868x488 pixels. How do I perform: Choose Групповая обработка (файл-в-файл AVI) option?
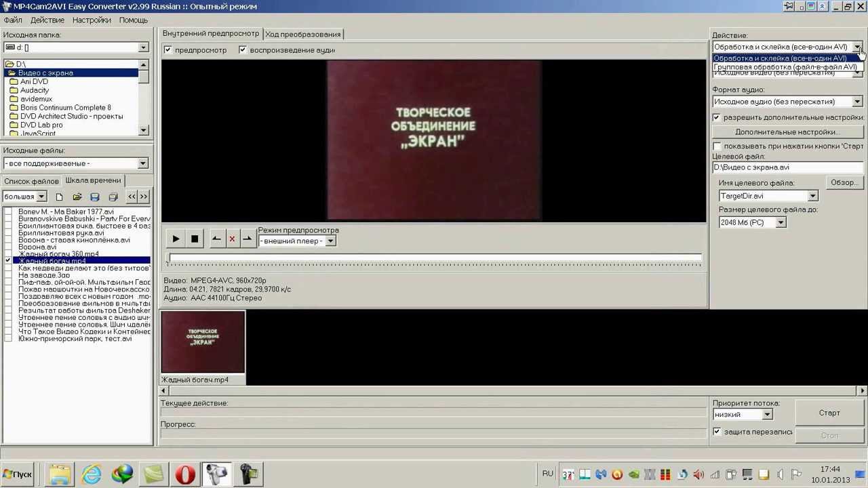click(x=786, y=67)
